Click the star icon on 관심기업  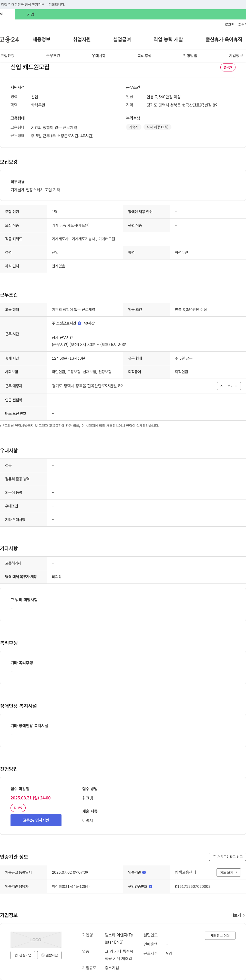(x=16, y=955)
